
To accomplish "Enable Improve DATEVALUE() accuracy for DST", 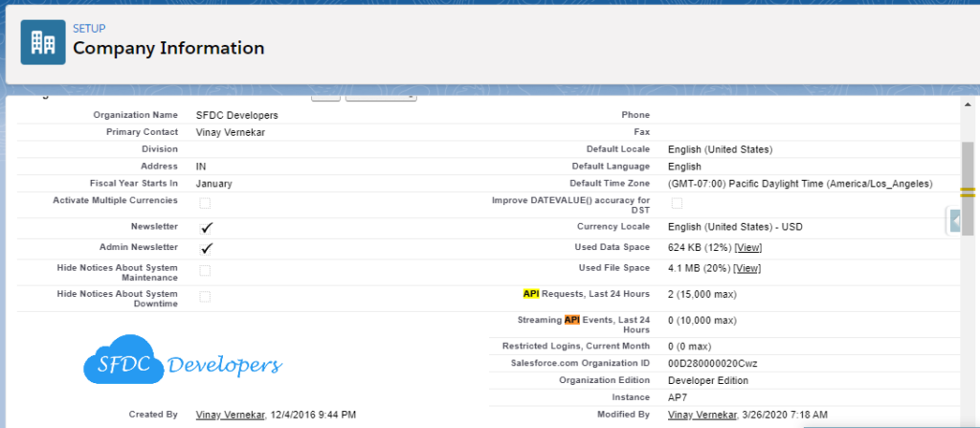I will click(677, 202).
